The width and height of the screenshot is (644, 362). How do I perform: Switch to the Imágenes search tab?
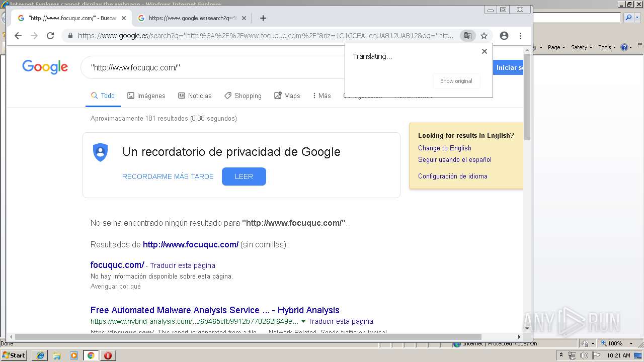pos(146,96)
